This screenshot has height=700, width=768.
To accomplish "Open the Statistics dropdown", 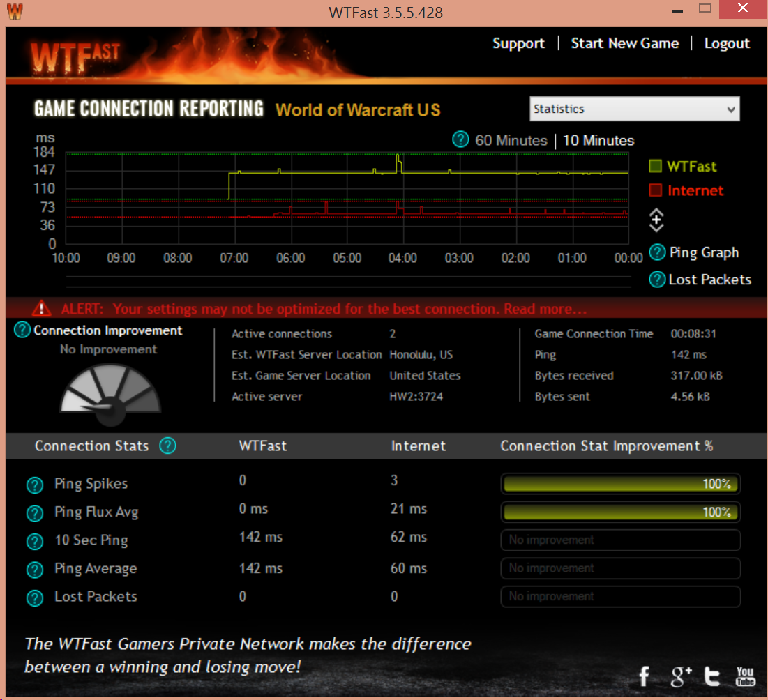I will [x=634, y=109].
